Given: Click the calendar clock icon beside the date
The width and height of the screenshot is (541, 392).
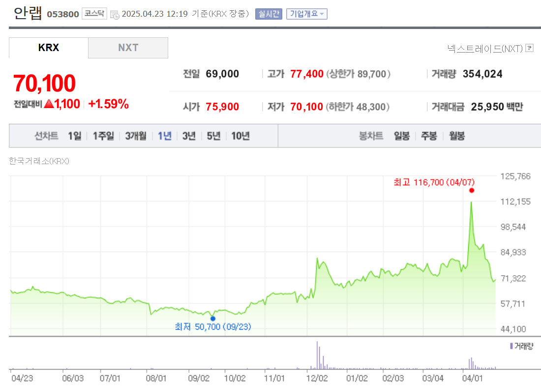Looking at the screenshot, I should point(115,14).
